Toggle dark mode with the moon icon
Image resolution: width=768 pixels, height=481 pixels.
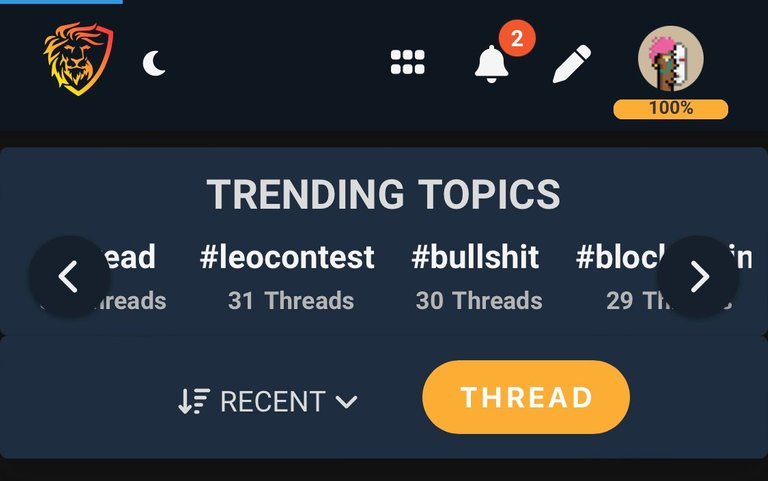pyautogui.click(x=154, y=64)
